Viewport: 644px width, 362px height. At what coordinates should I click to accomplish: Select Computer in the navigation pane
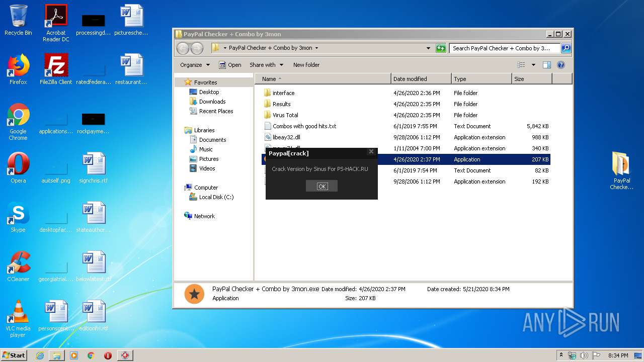tap(206, 188)
